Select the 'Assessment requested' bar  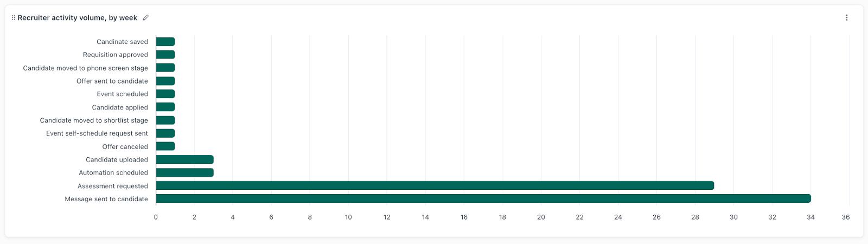pyautogui.click(x=434, y=186)
